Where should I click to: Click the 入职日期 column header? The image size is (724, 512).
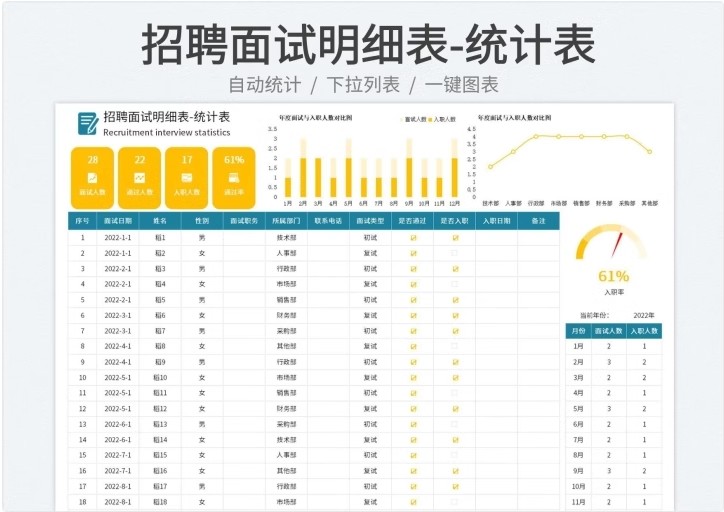496,221
